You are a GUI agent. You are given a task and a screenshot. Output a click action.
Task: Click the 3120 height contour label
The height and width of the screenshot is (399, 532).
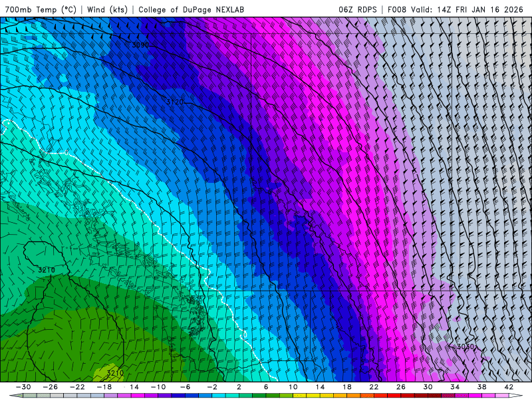pyautogui.click(x=175, y=102)
